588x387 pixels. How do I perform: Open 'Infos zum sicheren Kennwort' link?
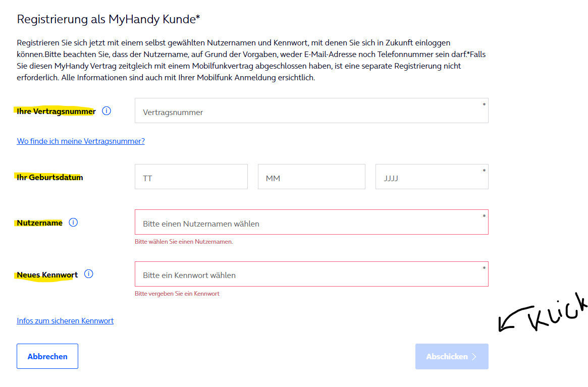click(x=65, y=320)
